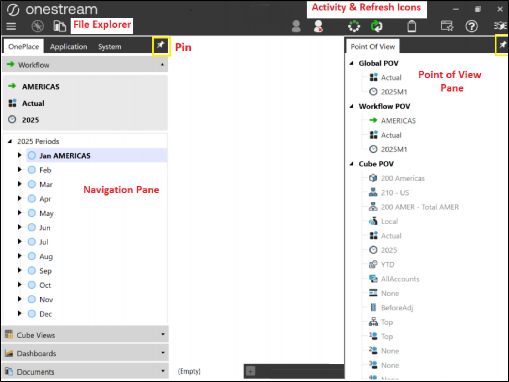This screenshot has height=382, width=509.
Task: Select AMERICAS workflow in navigation pane
Action: point(41,87)
